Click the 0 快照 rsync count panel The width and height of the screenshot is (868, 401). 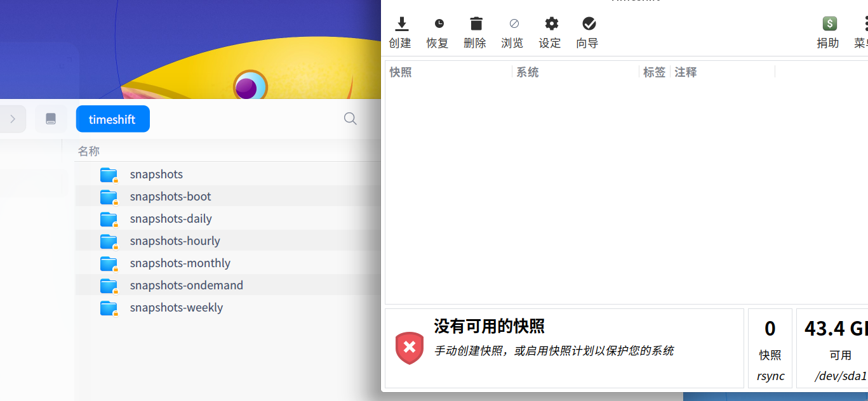pyautogui.click(x=770, y=348)
